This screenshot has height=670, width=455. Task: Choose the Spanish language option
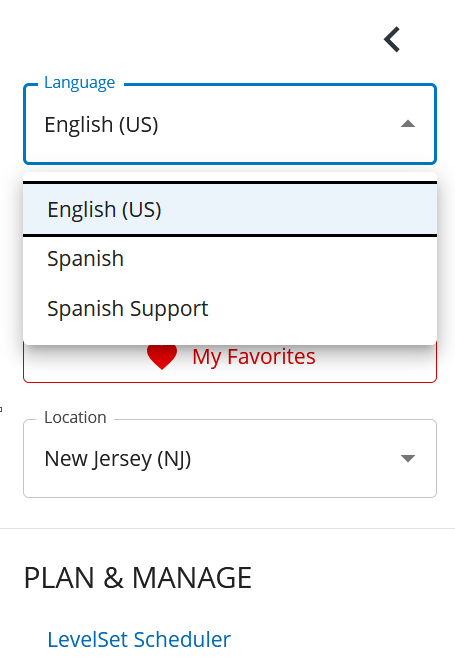(x=230, y=259)
